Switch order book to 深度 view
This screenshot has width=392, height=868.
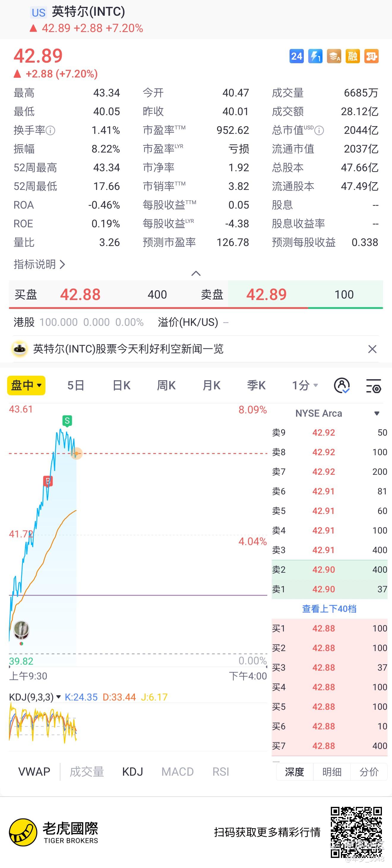coord(295,772)
